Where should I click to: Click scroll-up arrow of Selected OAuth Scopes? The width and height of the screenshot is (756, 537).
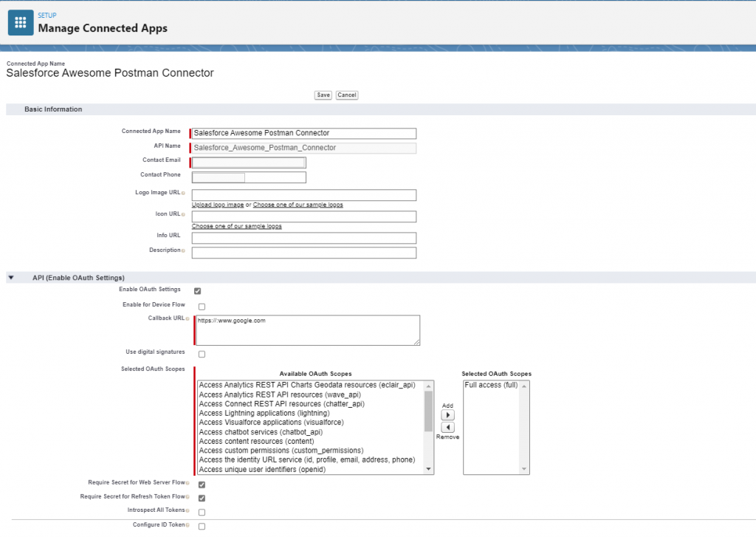[x=524, y=386]
